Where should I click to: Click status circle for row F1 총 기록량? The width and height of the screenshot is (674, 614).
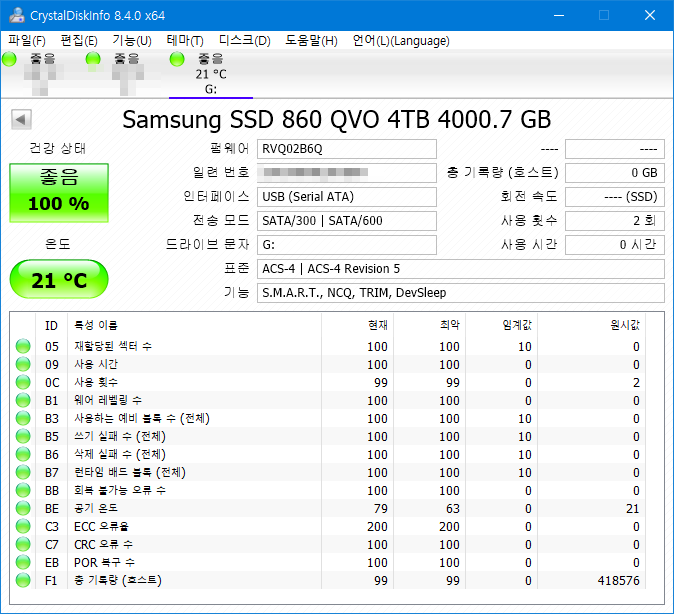pos(23,580)
